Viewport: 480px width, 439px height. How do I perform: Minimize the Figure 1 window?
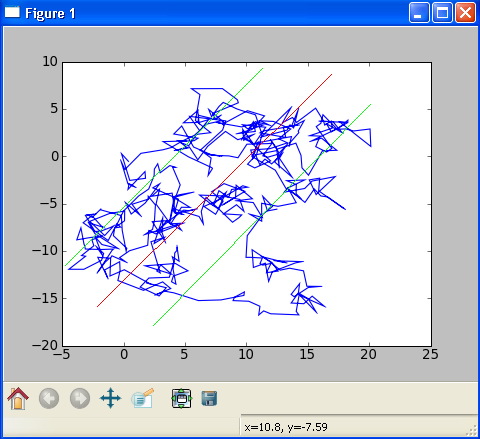pyautogui.click(x=419, y=13)
